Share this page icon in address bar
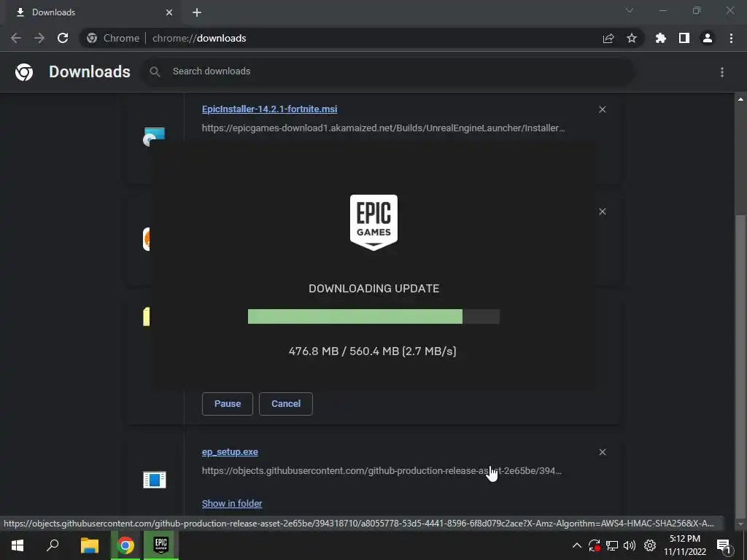 tap(608, 38)
